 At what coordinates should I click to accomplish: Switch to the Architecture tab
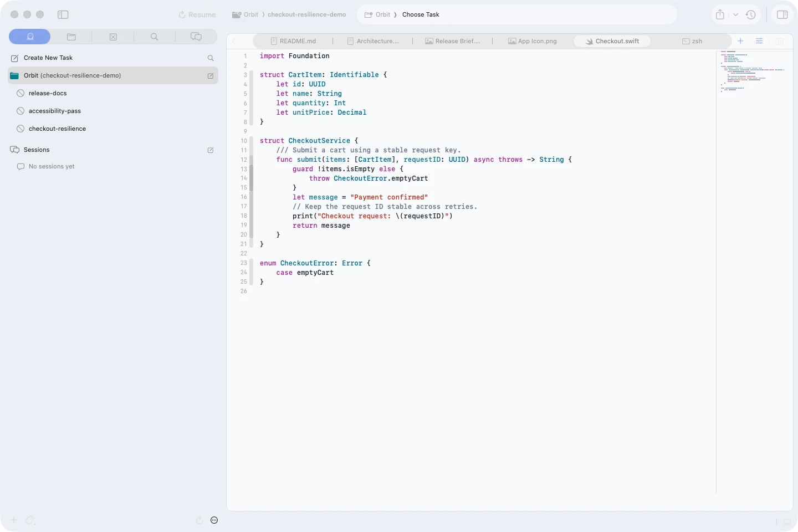[x=373, y=41]
